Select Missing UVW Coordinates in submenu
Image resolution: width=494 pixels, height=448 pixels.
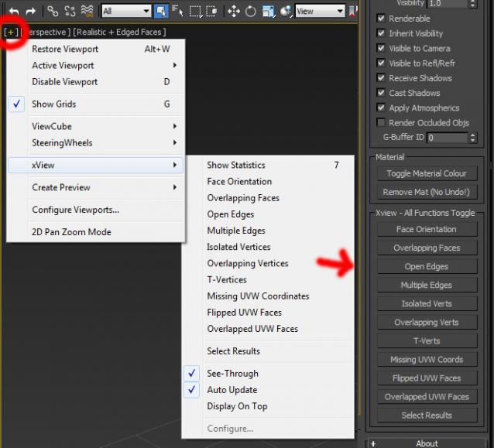tap(268, 296)
